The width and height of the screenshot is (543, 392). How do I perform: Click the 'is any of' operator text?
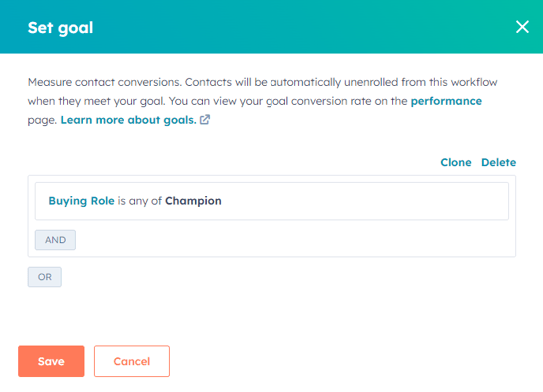click(139, 201)
